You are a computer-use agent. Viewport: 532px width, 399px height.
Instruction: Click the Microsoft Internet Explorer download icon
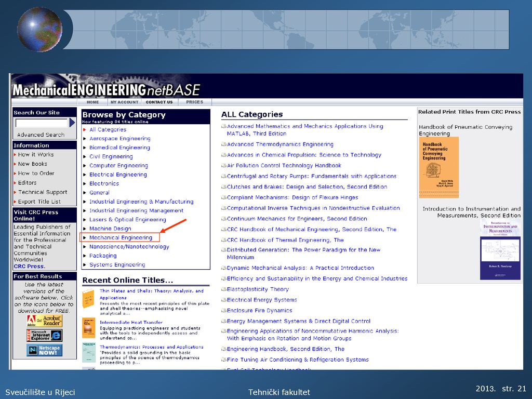click(x=45, y=336)
